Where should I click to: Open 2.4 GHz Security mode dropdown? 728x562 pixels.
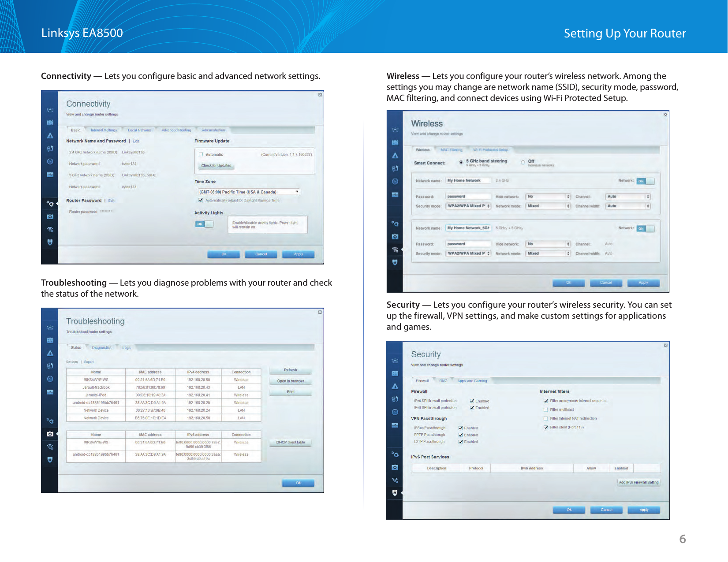coord(468,206)
